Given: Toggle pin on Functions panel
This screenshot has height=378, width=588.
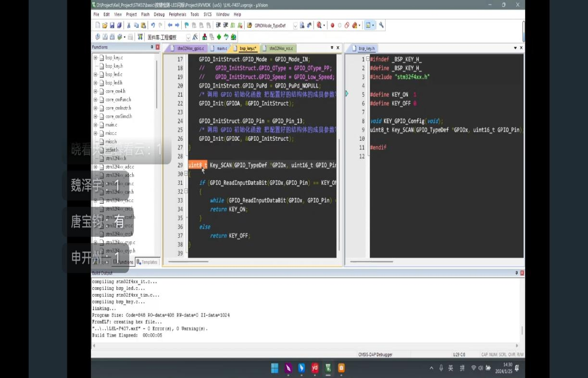Looking at the screenshot, I should tap(152, 47).
